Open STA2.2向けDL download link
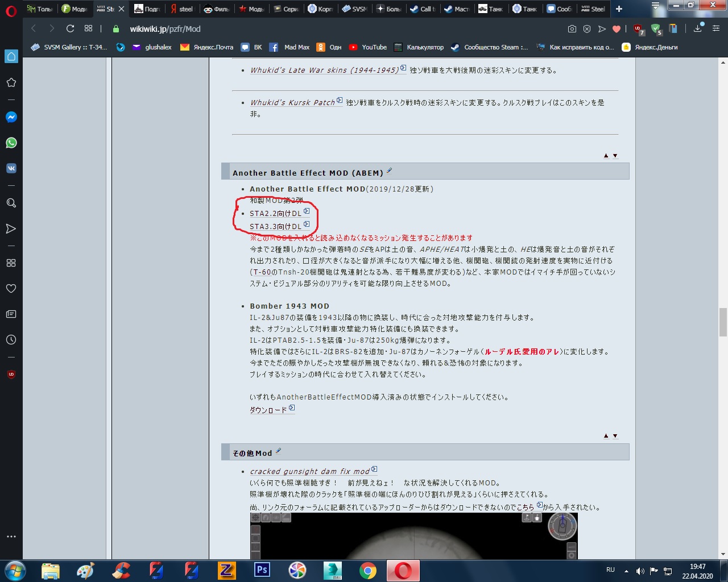Image resolution: width=728 pixels, height=582 pixels. tap(276, 213)
